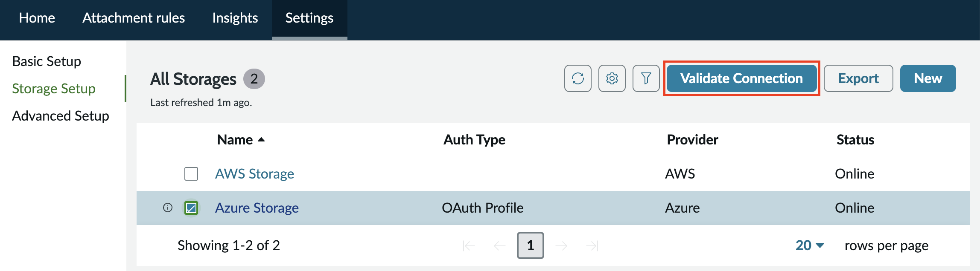
Task: Click info icon beside Azure Storage row
Action: tap(168, 208)
